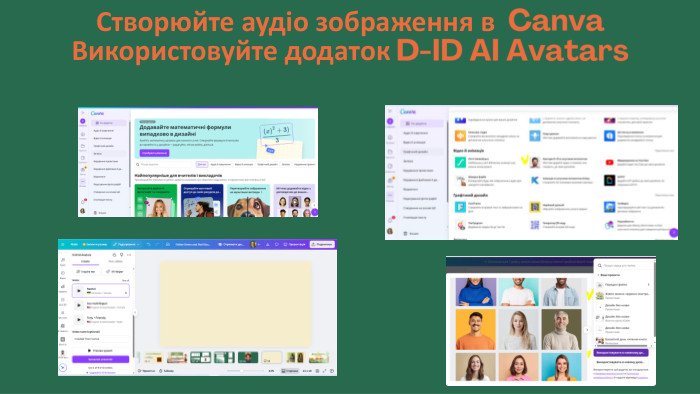Select the mustached man on orange background avatar
Viewport: 700px width, 394px height.
point(475,329)
